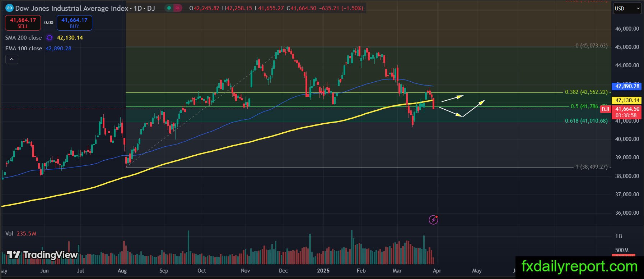The height and width of the screenshot is (279, 644).
Task: Click the green market open status indicator
Action: (169, 8)
